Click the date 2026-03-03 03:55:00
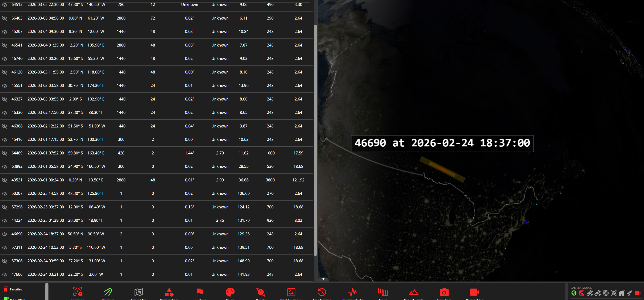644x300 pixels. pyautogui.click(x=46, y=99)
